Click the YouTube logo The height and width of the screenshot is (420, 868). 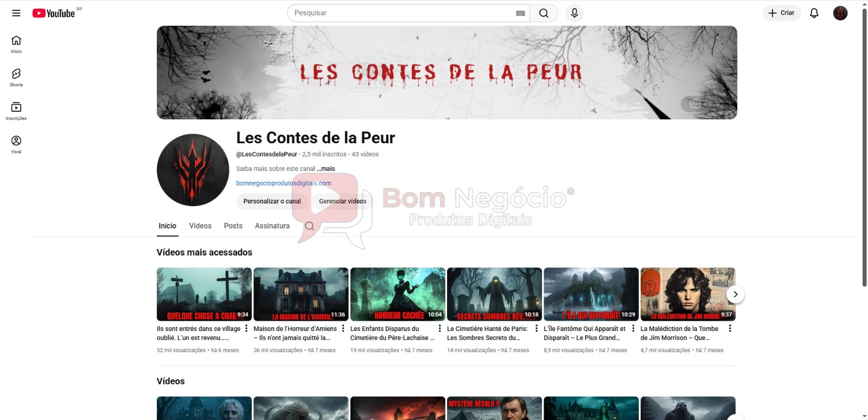pyautogui.click(x=54, y=13)
